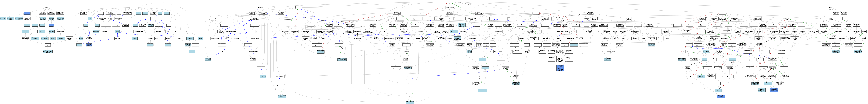This screenshot has width=868, height=104.
Task: Select the 'single-stranded DNA binding' node
Action: [x=42, y=32]
